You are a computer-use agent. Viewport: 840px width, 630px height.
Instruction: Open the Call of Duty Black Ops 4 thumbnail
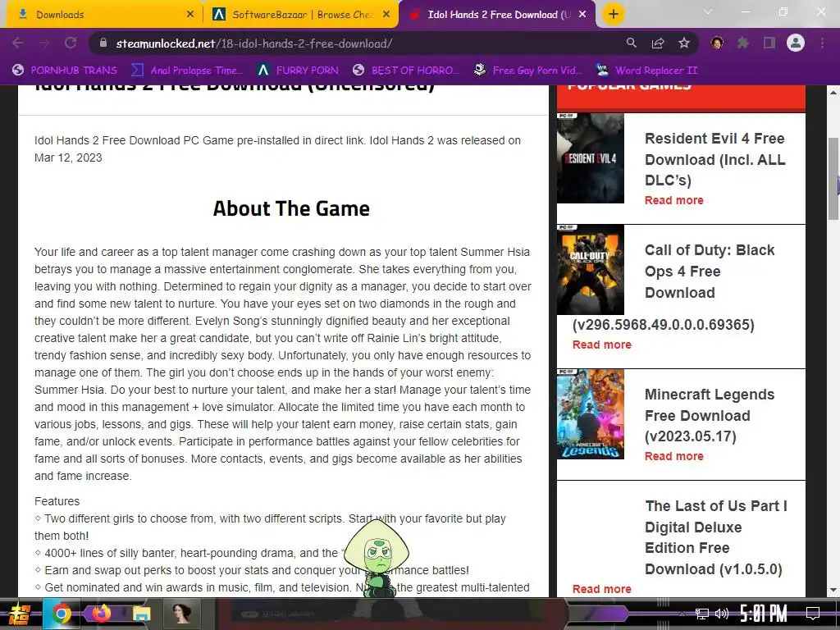[x=591, y=269]
